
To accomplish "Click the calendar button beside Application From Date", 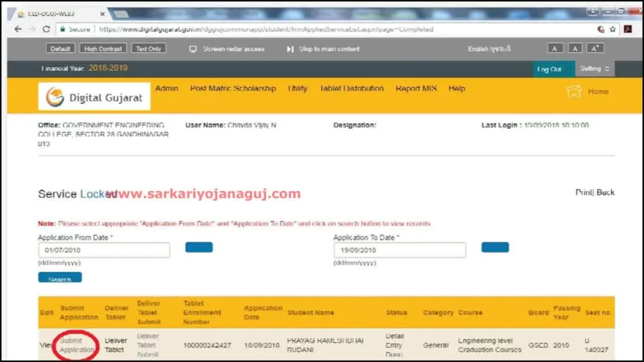I will pyautogui.click(x=199, y=247).
